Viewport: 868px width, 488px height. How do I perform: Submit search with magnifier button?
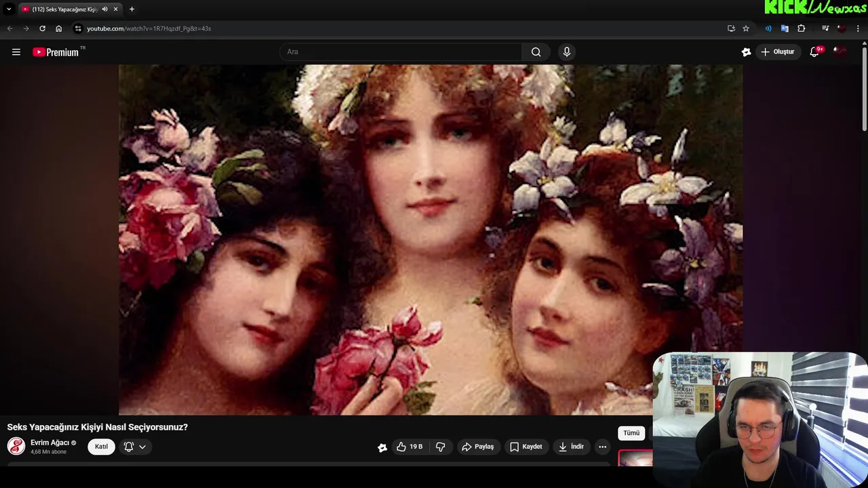tap(536, 52)
